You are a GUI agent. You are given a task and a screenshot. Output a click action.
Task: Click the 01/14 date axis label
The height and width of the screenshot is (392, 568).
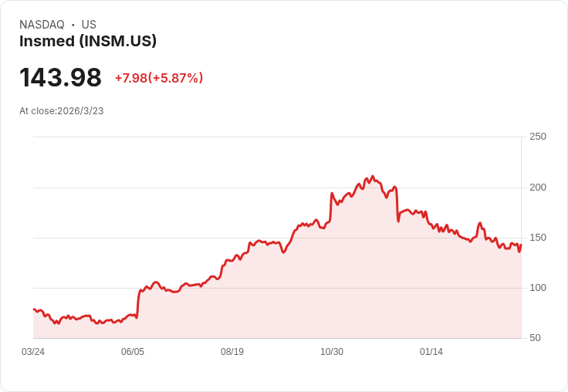coord(431,351)
